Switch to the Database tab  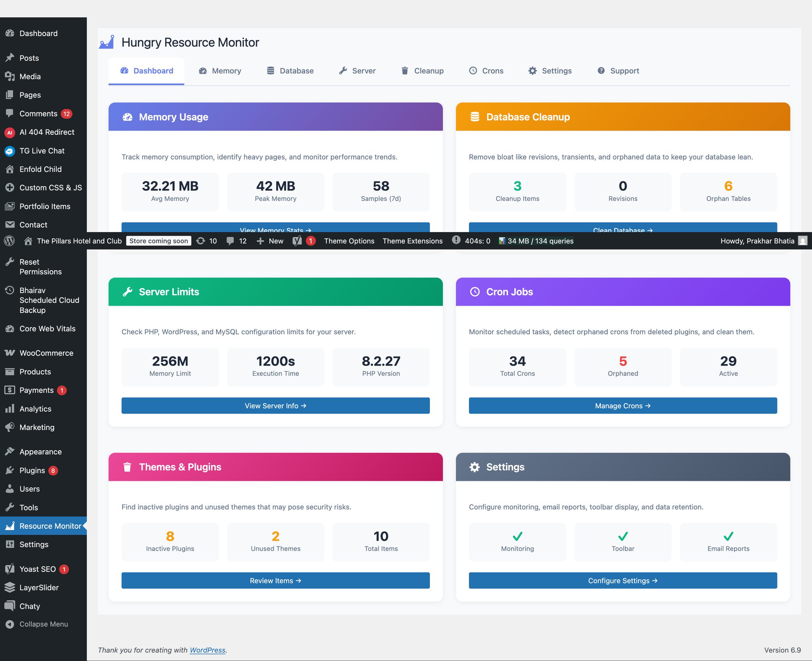(290, 71)
